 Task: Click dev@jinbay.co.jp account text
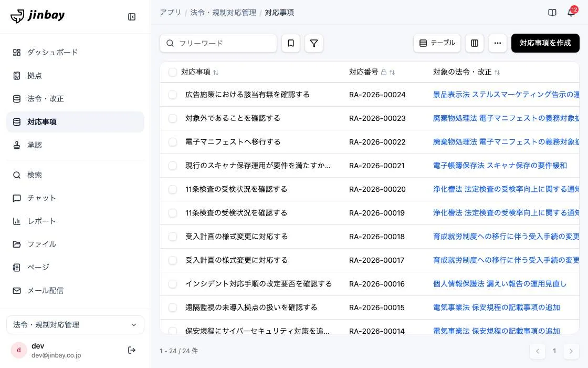tap(56, 355)
